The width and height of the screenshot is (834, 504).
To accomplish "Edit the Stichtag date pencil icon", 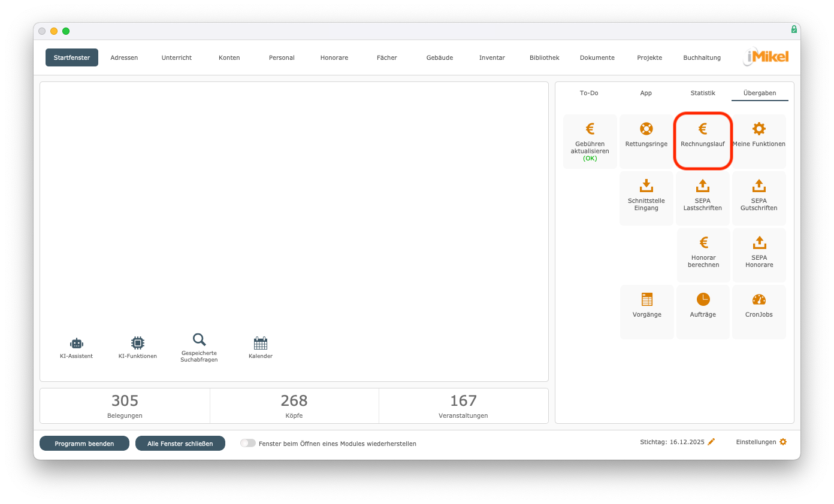I will pyautogui.click(x=711, y=442).
